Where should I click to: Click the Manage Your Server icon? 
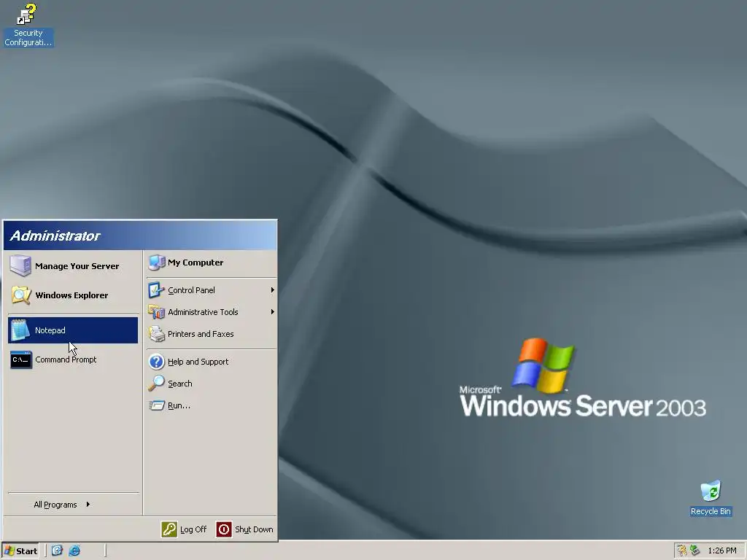coord(20,265)
